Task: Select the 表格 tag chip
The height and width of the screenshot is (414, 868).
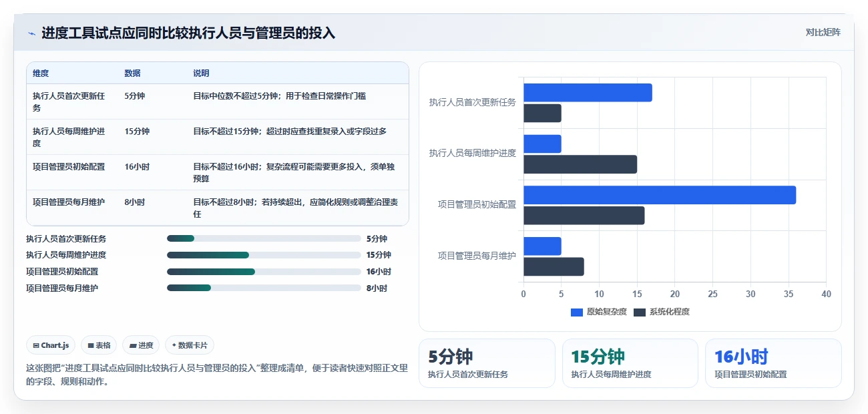Action: coord(99,345)
